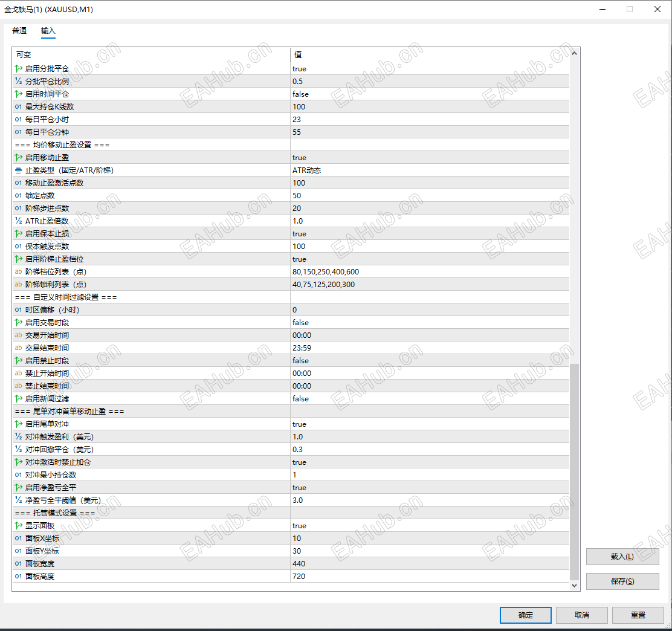Select the 面板Y坐标 row label
Image resolution: width=672 pixels, height=631 pixels.
point(42,551)
